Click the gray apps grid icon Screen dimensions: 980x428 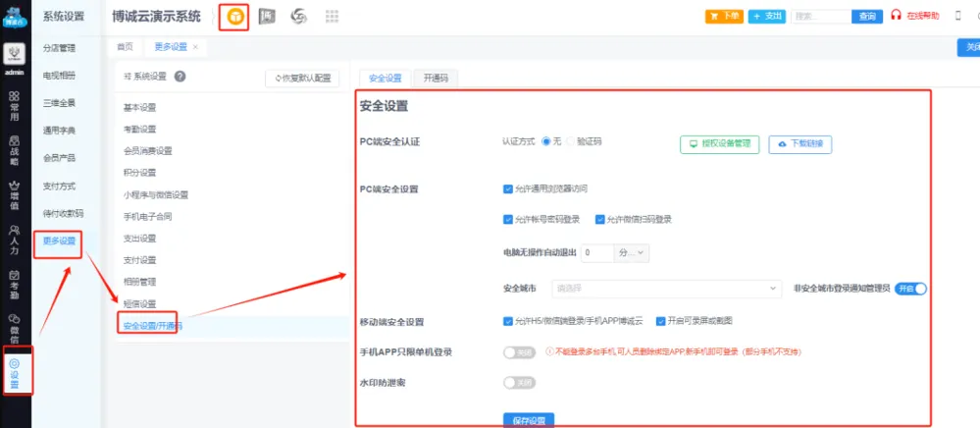click(332, 17)
